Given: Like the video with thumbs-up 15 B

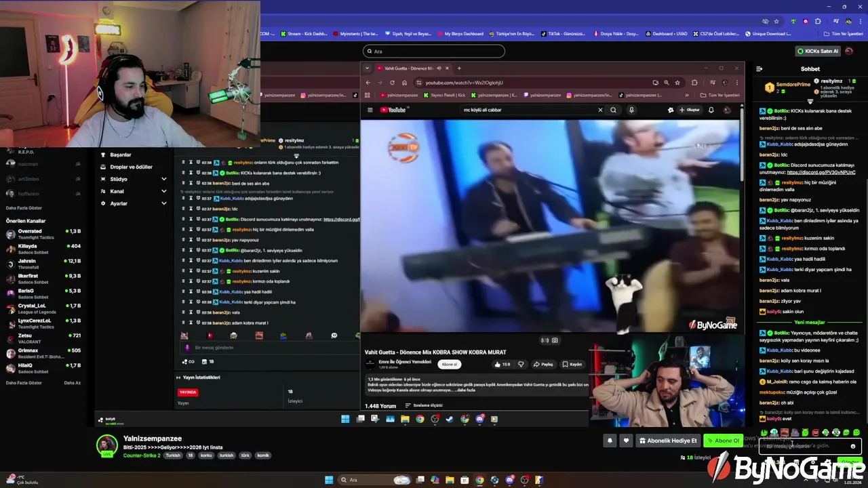Looking at the screenshot, I should click(502, 364).
